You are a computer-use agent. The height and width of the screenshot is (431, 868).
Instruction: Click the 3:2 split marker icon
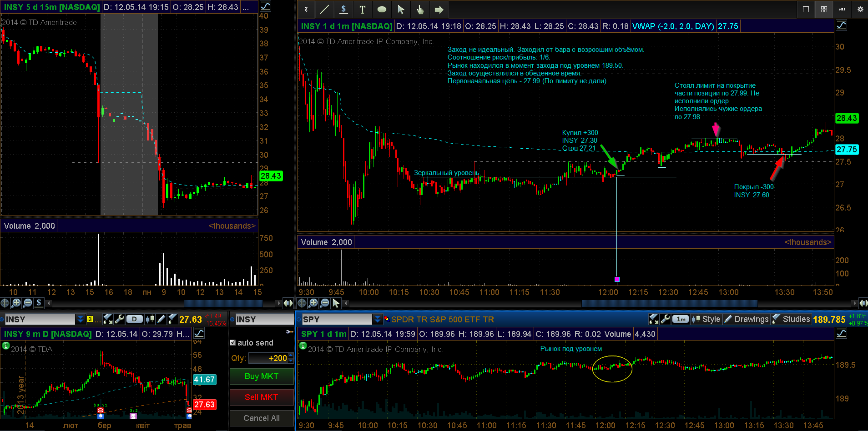point(133,416)
